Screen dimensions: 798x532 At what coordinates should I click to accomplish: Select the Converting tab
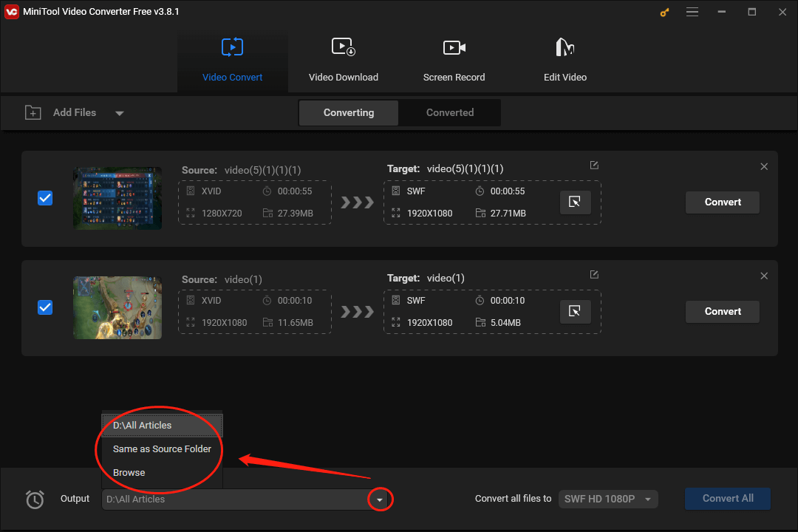pos(349,112)
